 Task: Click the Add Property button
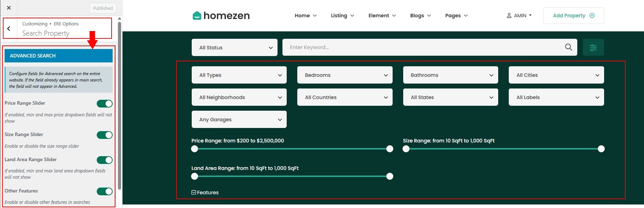coord(573,16)
